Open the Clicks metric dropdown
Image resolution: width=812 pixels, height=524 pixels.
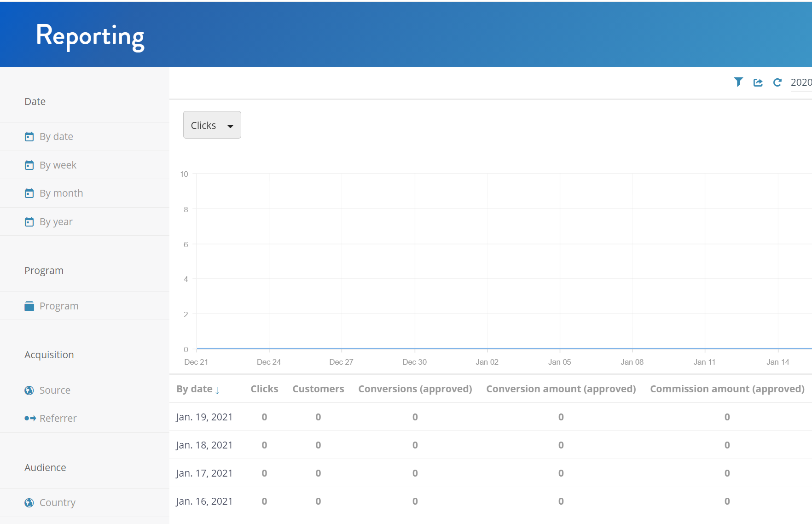click(212, 125)
